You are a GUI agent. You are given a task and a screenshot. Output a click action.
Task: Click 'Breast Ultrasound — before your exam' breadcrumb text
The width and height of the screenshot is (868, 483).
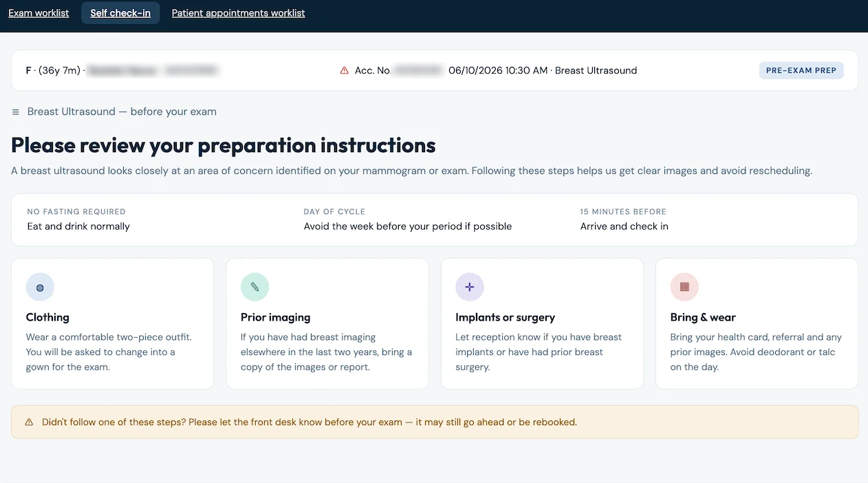coord(122,111)
